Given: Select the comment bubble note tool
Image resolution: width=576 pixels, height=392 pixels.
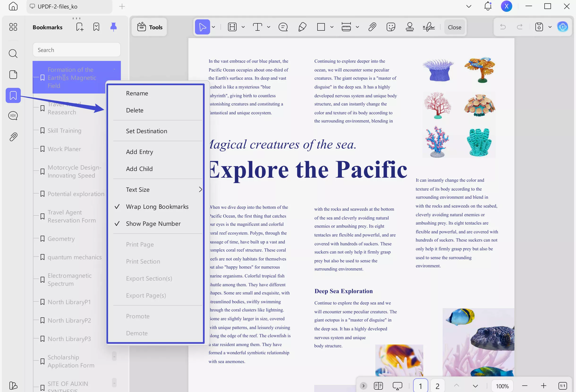Looking at the screenshot, I should [283, 27].
